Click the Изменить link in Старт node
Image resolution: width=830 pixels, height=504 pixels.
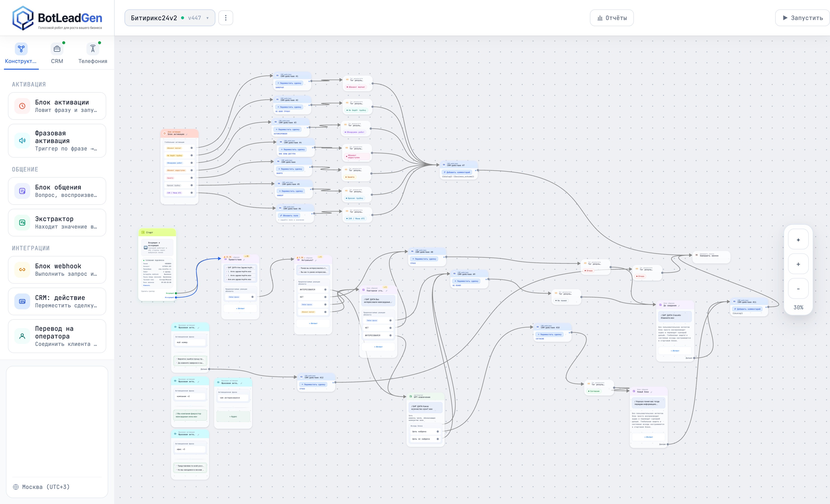[146, 285]
